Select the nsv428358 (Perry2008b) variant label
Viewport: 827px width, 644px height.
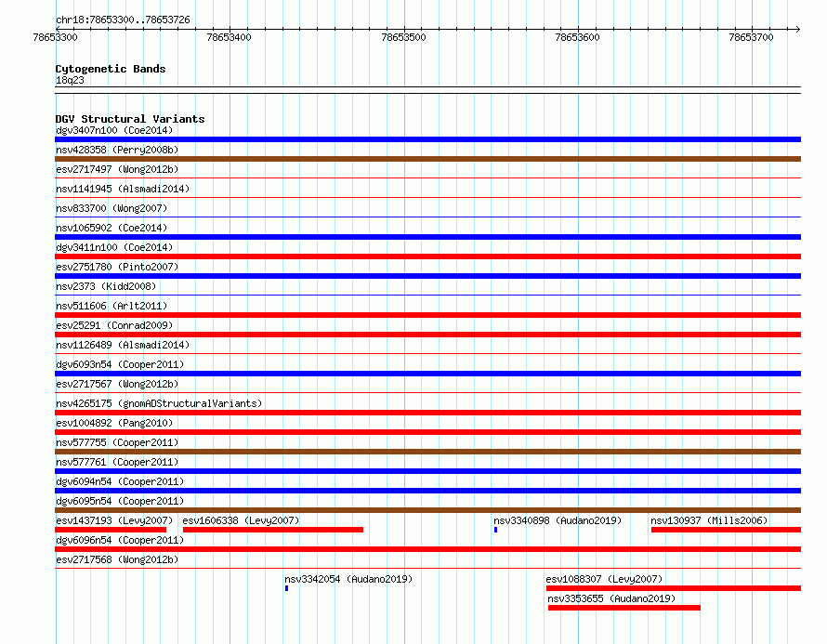117,150
